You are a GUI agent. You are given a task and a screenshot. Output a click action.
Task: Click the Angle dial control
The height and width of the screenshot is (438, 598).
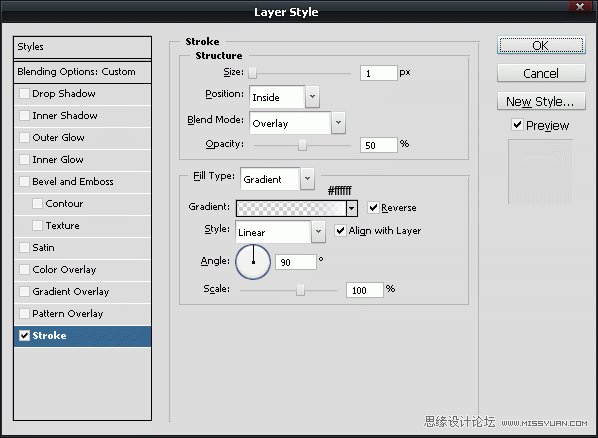(253, 262)
